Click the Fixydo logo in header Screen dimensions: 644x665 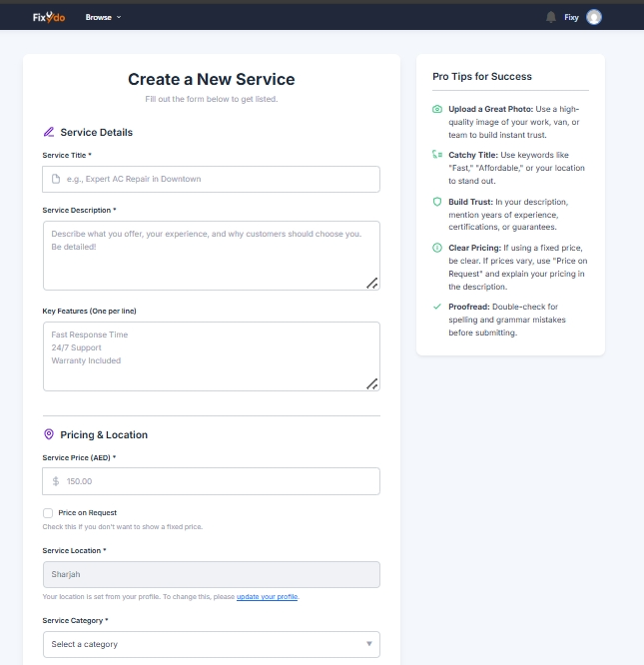coord(49,17)
